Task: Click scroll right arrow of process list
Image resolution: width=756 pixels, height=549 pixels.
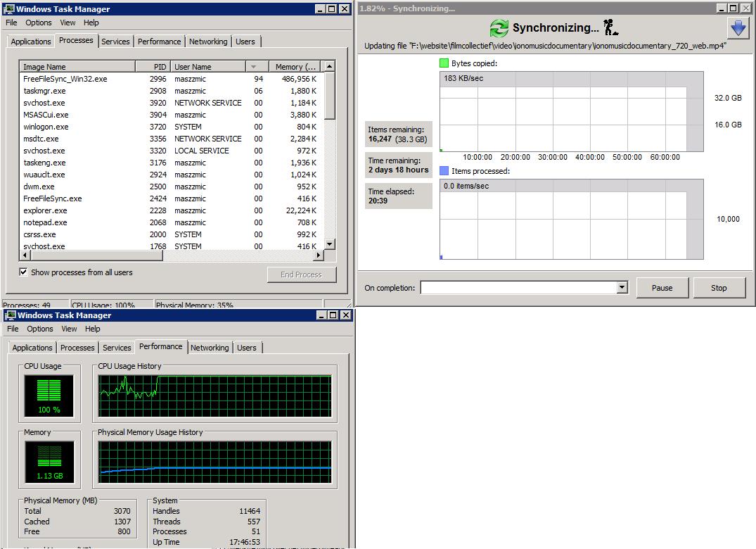Action: (318, 255)
